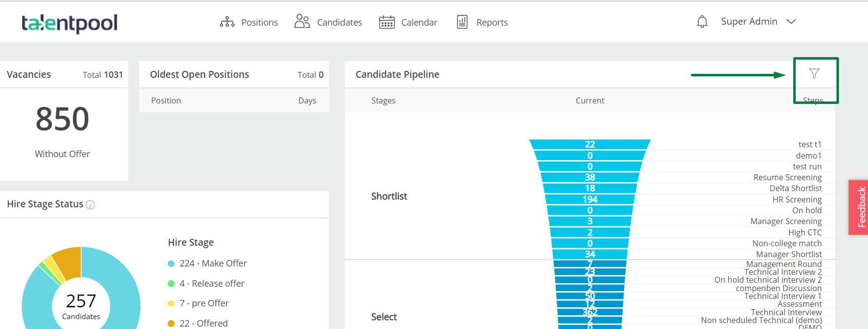Click the Positions hierarchy icon
The image size is (868, 329).
[227, 22]
